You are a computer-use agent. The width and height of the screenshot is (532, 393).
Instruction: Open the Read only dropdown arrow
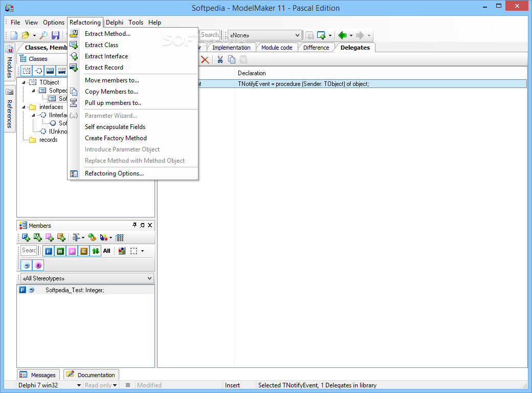pyautogui.click(x=115, y=385)
